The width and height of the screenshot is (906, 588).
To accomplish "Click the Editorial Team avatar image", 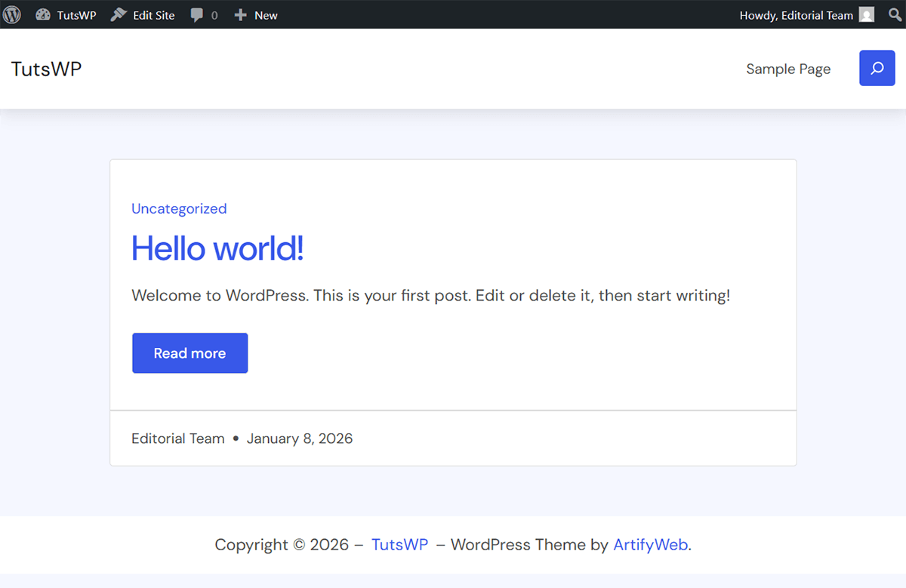I will (865, 14).
